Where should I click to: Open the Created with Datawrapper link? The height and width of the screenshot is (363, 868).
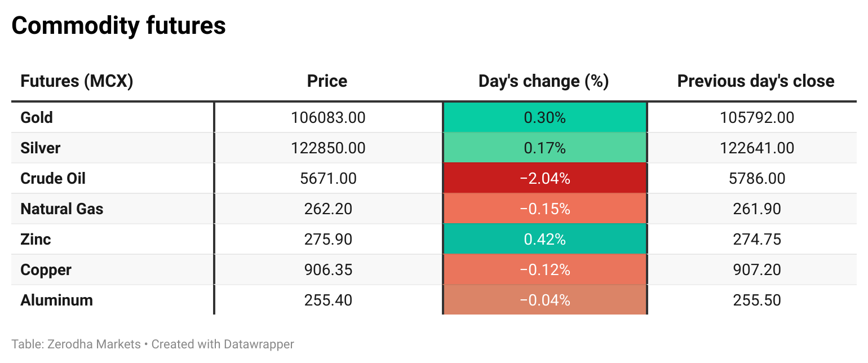223,344
